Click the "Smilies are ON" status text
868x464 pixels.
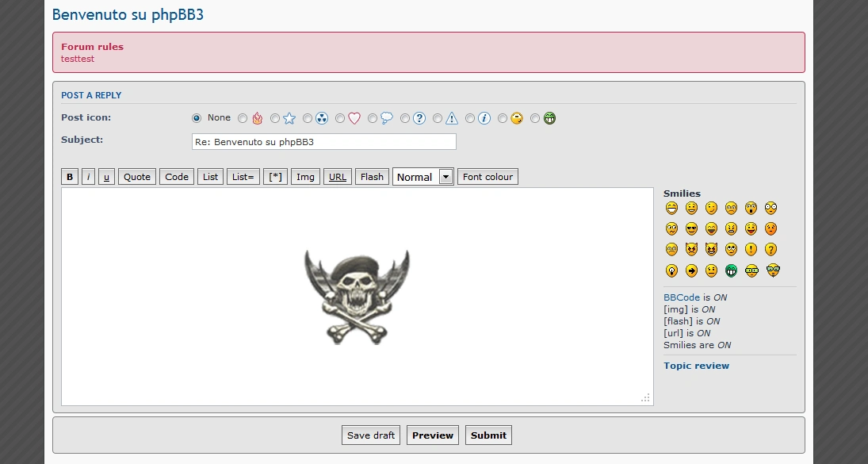[x=698, y=345]
